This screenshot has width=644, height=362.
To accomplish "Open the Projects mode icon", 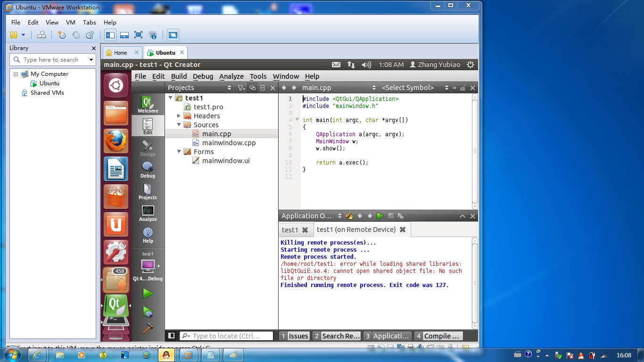I will point(148,191).
